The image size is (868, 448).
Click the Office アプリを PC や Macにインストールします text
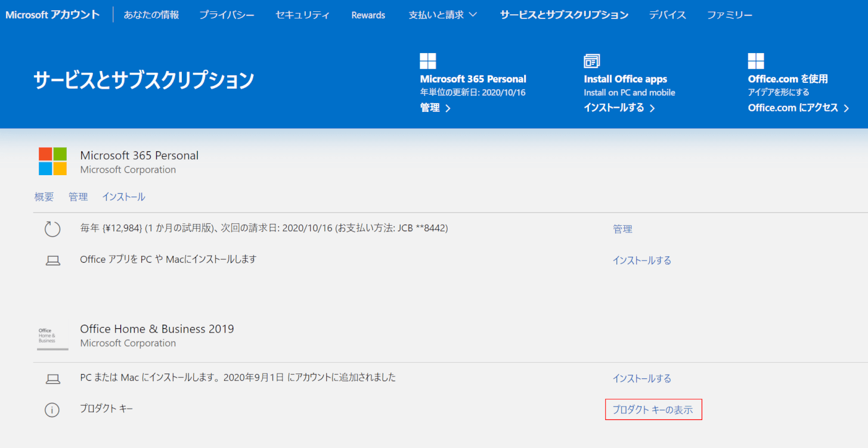(168, 259)
